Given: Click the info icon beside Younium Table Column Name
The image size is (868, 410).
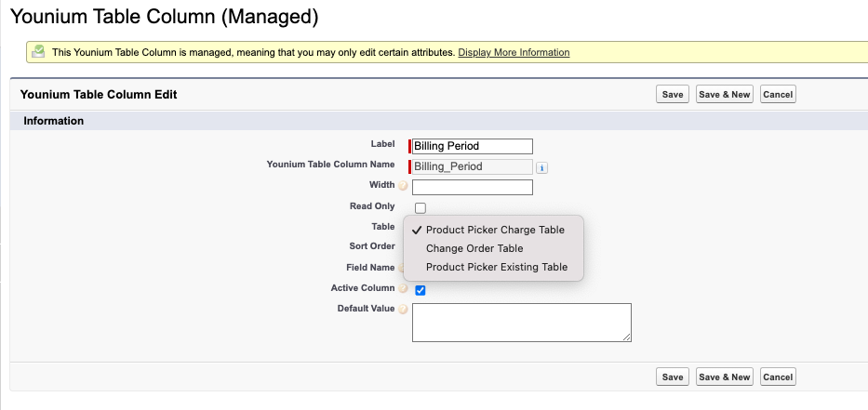Looking at the screenshot, I should (541, 167).
